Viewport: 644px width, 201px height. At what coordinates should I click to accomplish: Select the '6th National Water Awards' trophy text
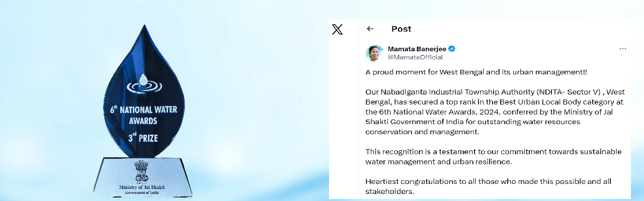click(x=143, y=115)
